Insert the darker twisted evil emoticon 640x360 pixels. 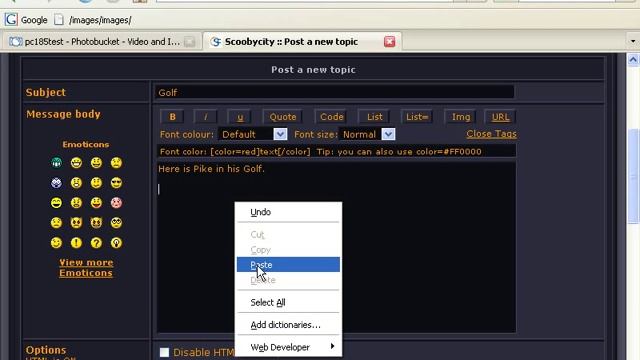point(96,222)
